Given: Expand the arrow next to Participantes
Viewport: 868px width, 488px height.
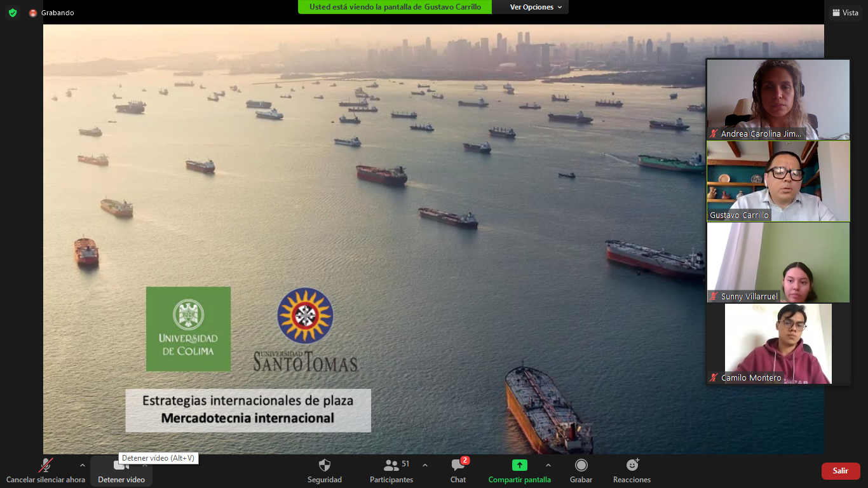Looking at the screenshot, I should [x=425, y=465].
